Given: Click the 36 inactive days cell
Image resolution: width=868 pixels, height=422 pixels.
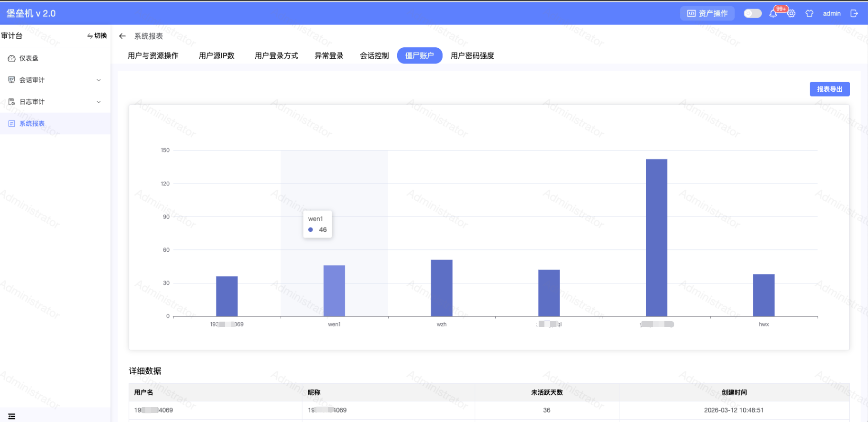Looking at the screenshot, I should [547, 410].
